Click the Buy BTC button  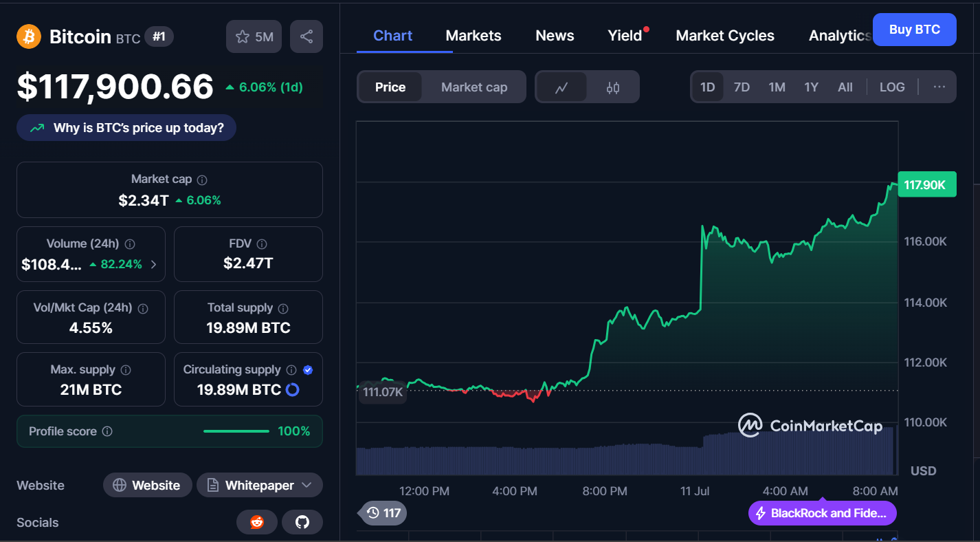914,30
